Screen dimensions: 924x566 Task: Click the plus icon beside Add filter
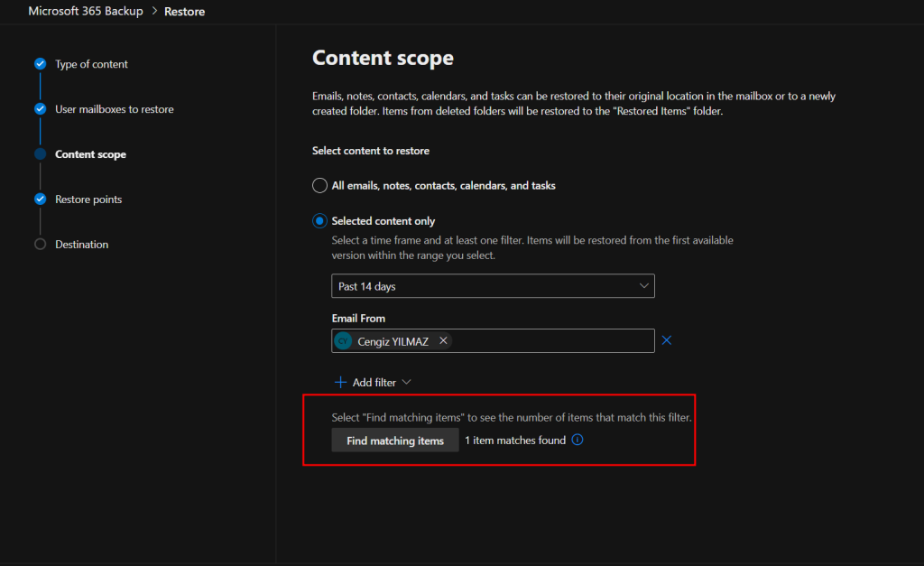coord(341,383)
